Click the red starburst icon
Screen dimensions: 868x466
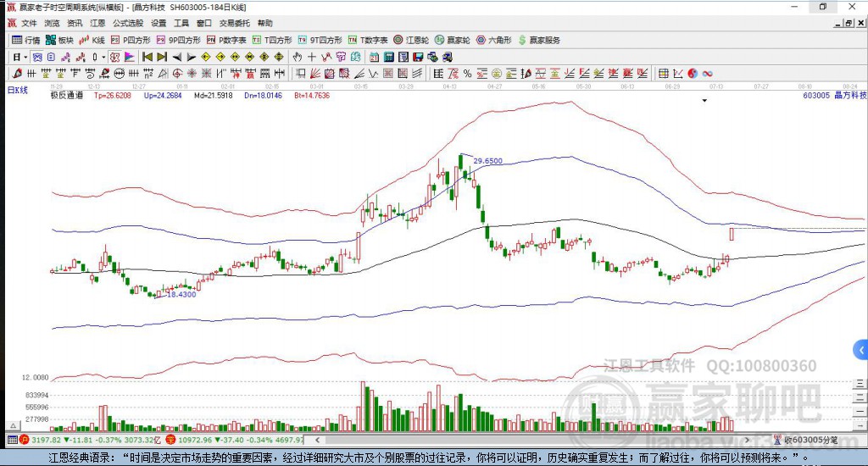click(x=191, y=73)
